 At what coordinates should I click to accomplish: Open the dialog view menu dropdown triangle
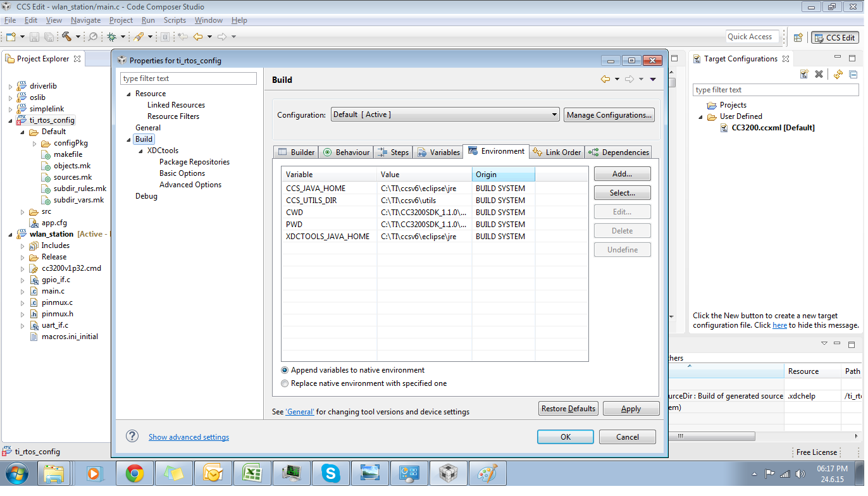(653, 79)
